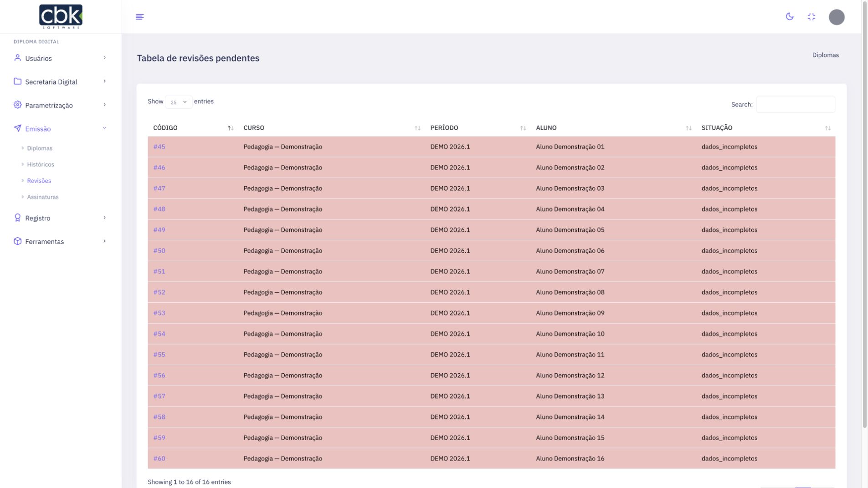Open revision code #58 link

pyautogui.click(x=159, y=417)
